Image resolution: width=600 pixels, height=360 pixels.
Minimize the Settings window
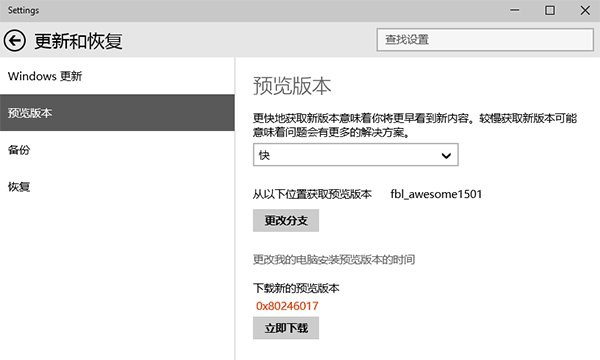pyautogui.click(x=515, y=10)
